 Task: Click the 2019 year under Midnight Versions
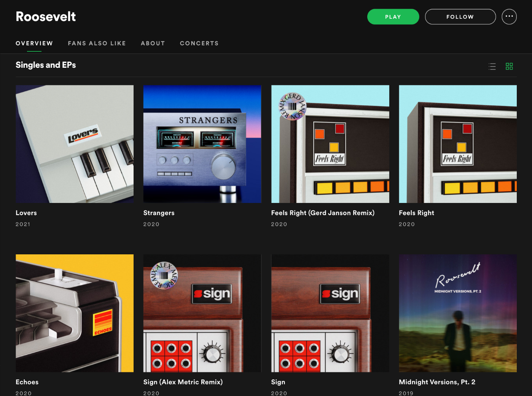click(x=406, y=393)
